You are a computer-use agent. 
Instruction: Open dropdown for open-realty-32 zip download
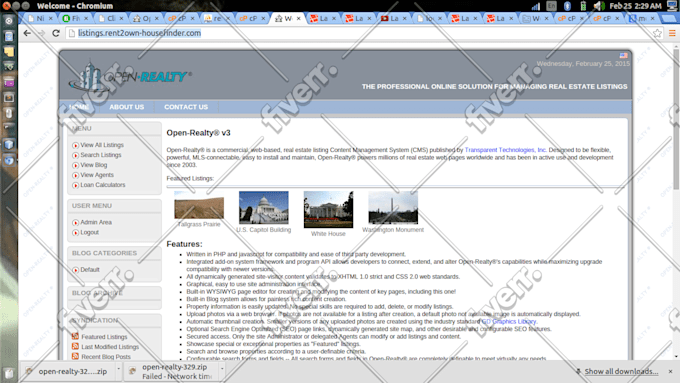(118, 369)
